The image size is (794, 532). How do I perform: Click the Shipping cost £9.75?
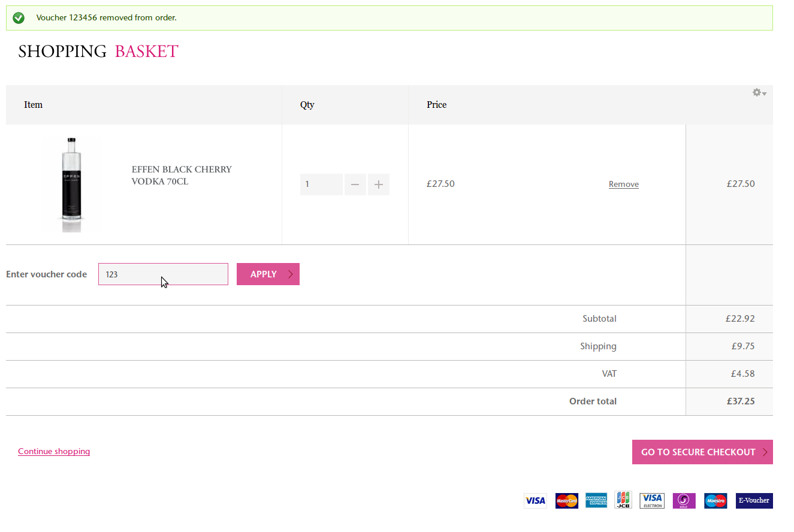tap(743, 346)
